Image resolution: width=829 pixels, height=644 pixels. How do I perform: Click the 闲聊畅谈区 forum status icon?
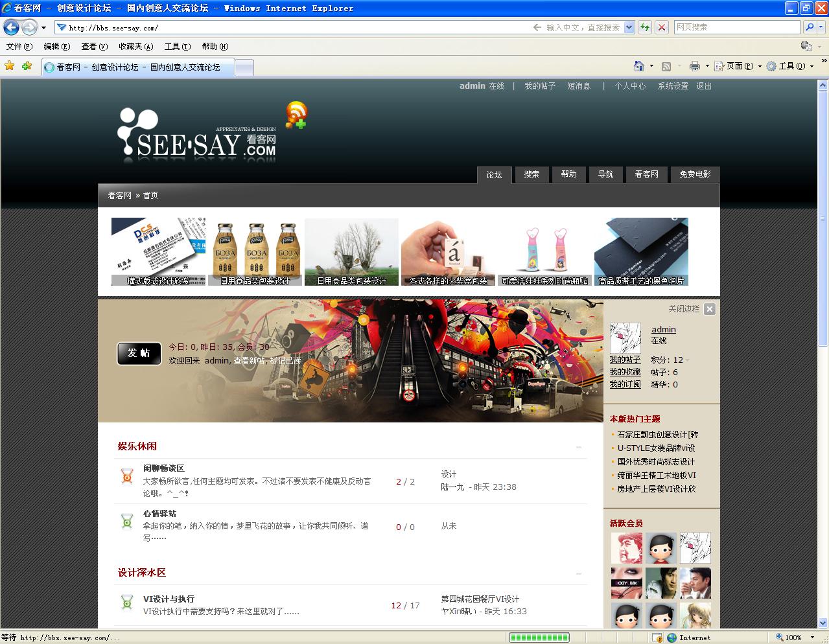tap(127, 477)
